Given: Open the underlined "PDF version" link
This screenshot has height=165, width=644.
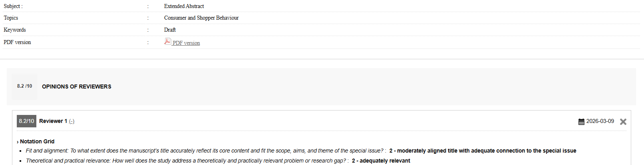Looking at the screenshot, I should click(x=186, y=43).
